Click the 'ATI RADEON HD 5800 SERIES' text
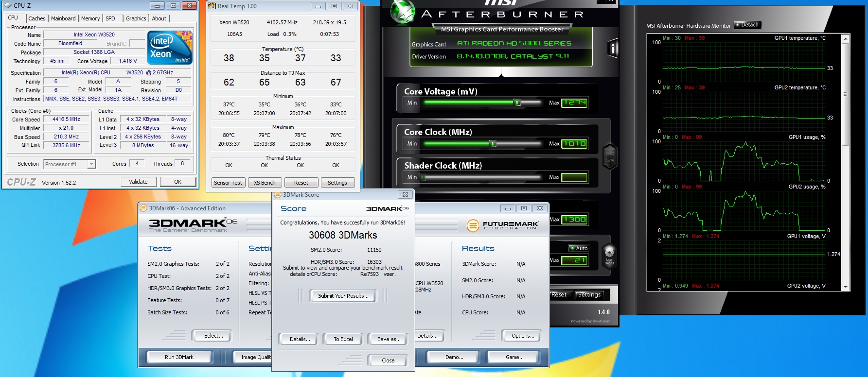This screenshot has width=868, height=377. (514, 43)
